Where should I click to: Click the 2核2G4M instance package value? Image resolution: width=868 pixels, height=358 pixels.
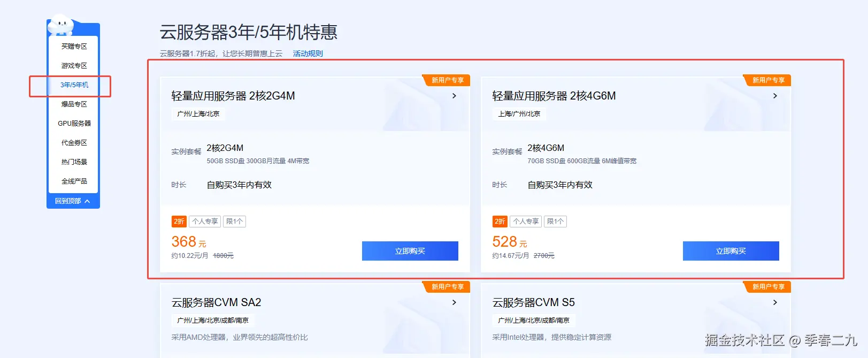225,148
